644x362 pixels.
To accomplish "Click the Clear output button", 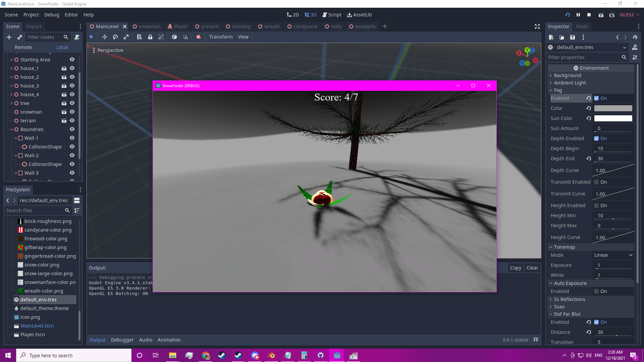I will (532, 268).
